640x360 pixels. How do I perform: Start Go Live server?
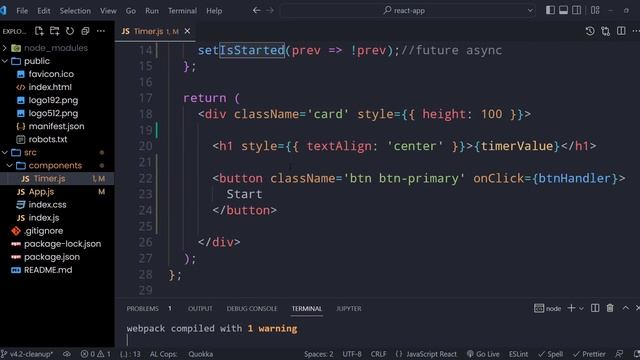483,354
